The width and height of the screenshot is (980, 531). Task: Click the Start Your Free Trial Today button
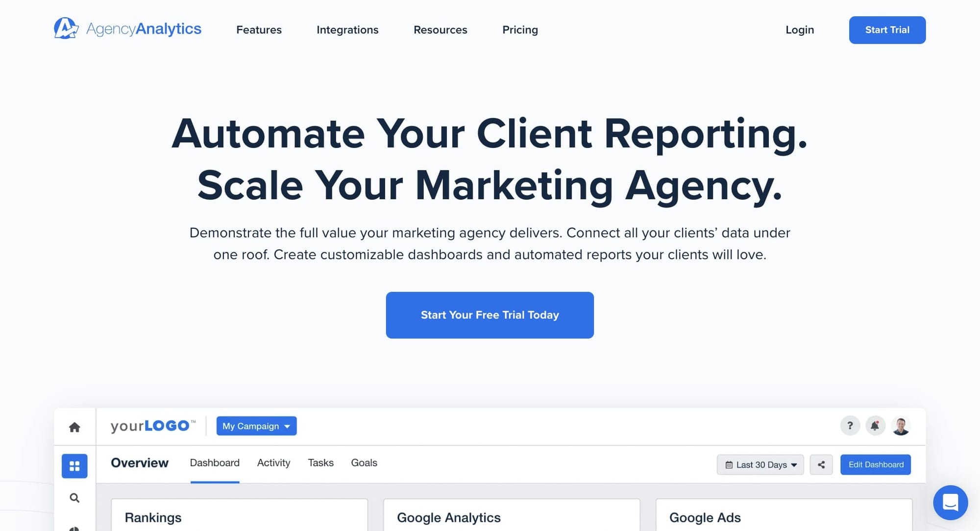point(490,315)
